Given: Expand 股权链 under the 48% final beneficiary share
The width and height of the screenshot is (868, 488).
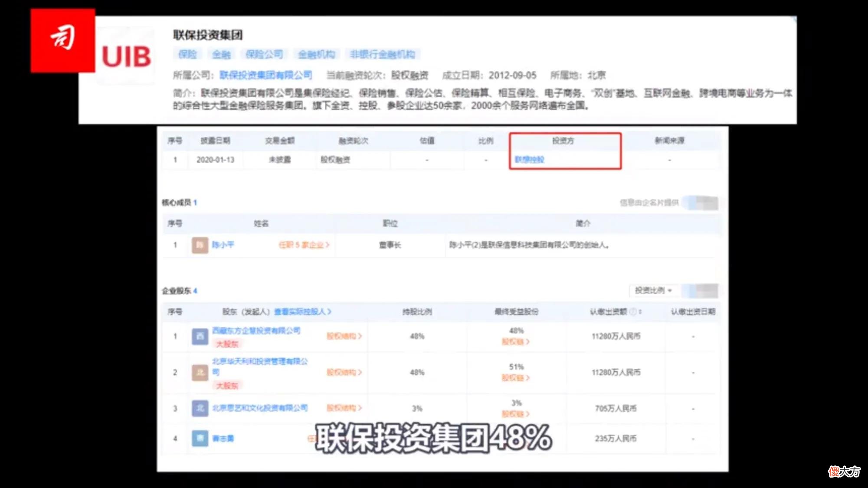Looking at the screenshot, I should tap(516, 342).
